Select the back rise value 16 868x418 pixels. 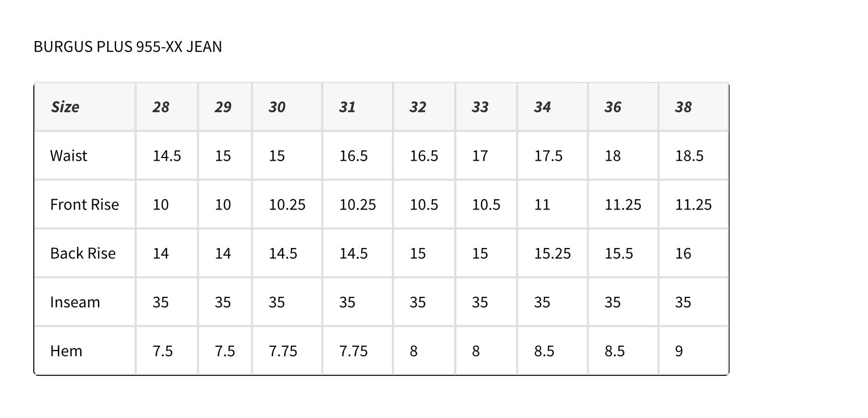pos(683,254)
